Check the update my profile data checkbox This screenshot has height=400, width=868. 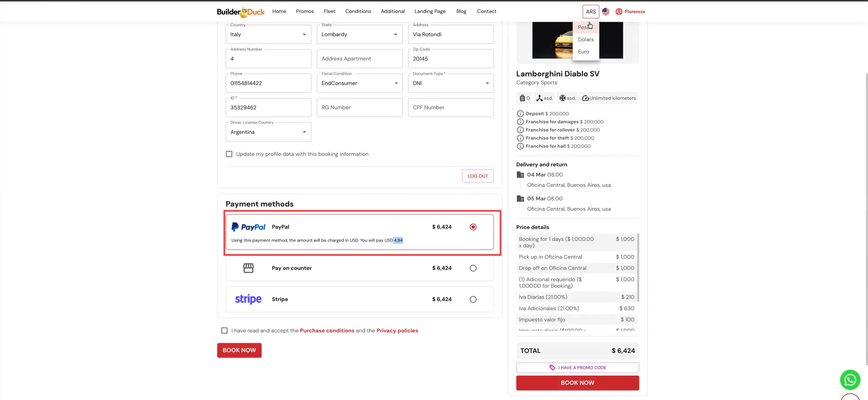tap(229, 154)
